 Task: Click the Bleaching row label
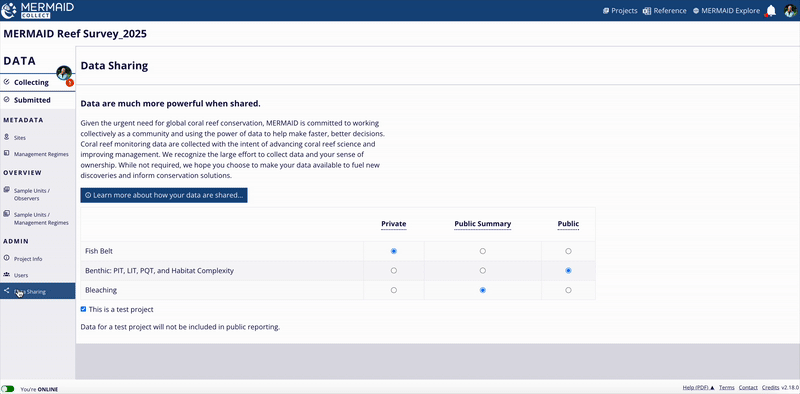click(x=101, y=290)
